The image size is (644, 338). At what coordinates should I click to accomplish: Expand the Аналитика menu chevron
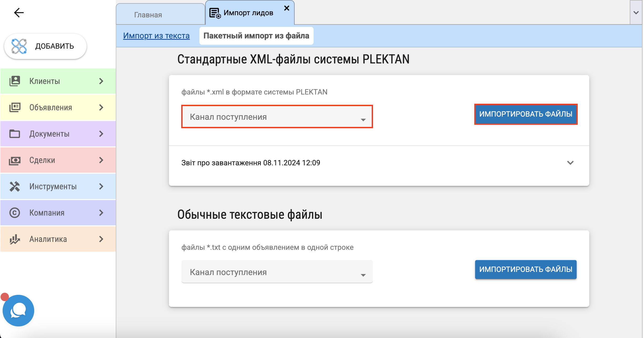(x=101, y=239)
